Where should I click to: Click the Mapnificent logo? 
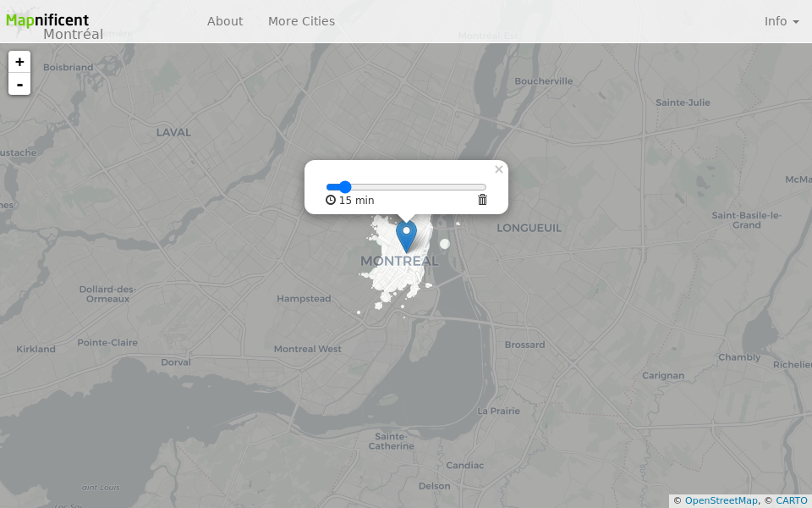point(47,19)
